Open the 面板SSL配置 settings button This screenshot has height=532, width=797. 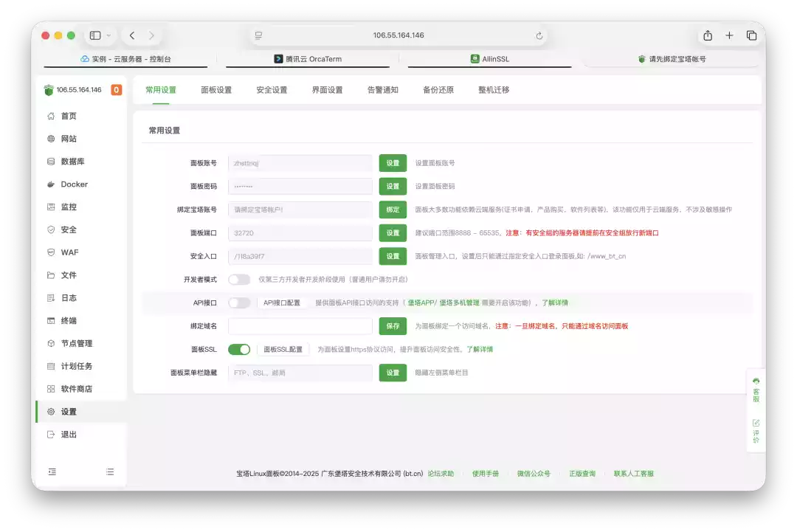tap(283, 349)
